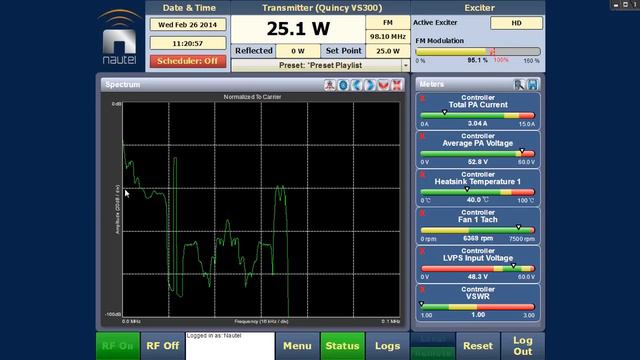Close the Spectrum panel with the red X icon
640x360 pixels.
coord(397,85)
